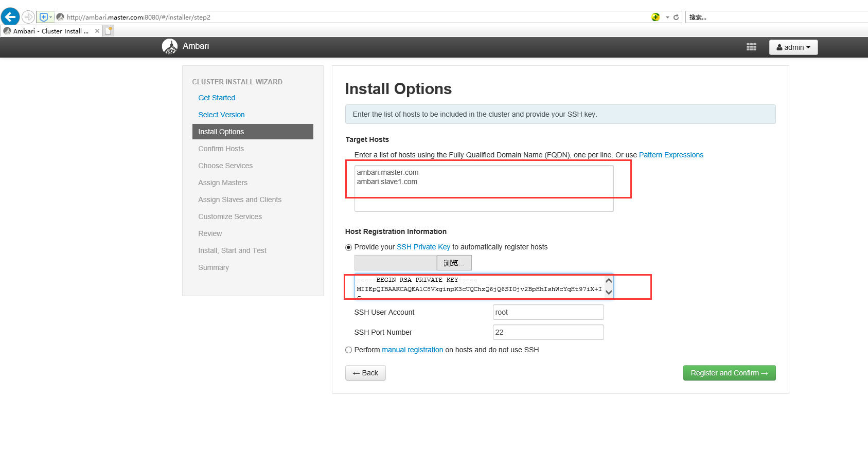Viewport: 868px width, 470px height.
Task: Click the browser forward arrow button
Action: [28, 17]
